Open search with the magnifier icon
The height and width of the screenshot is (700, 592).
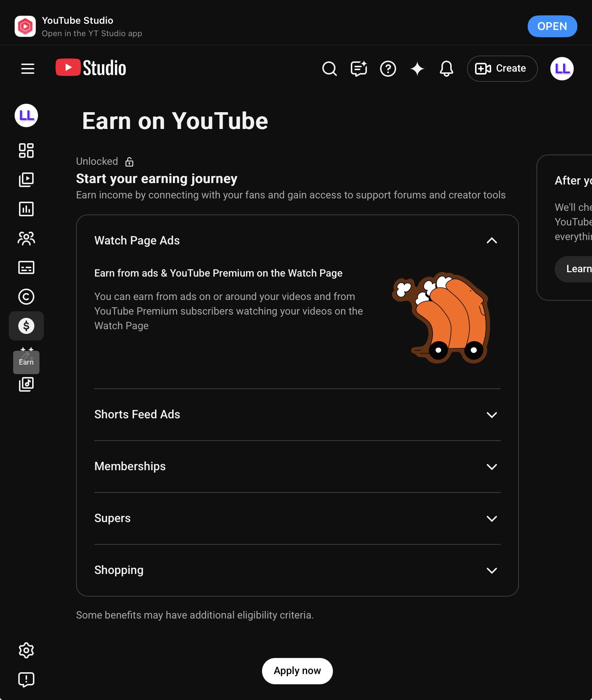tap(329, 68)
